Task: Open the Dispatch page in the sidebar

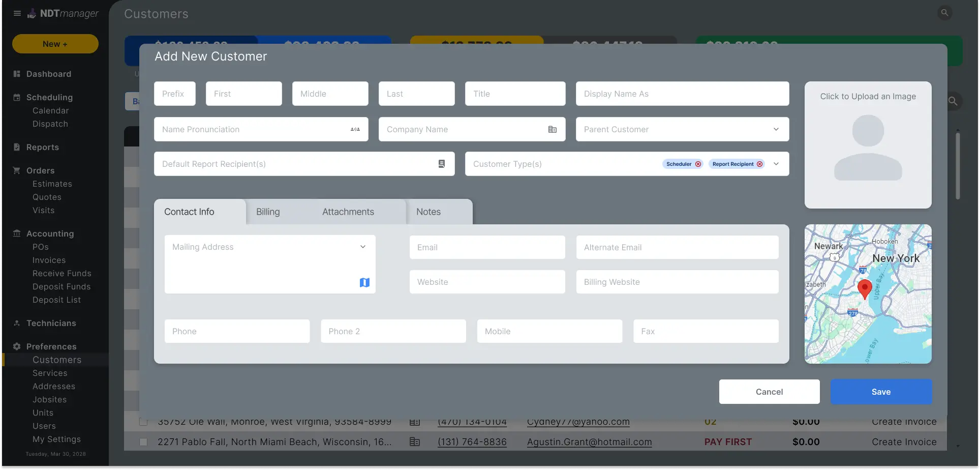Action: 50,124
